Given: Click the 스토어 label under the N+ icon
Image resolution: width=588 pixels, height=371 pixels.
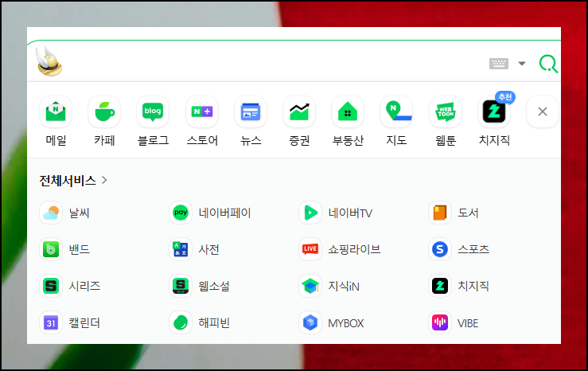Looking at the screenshot, I should (x=202, y=140).
